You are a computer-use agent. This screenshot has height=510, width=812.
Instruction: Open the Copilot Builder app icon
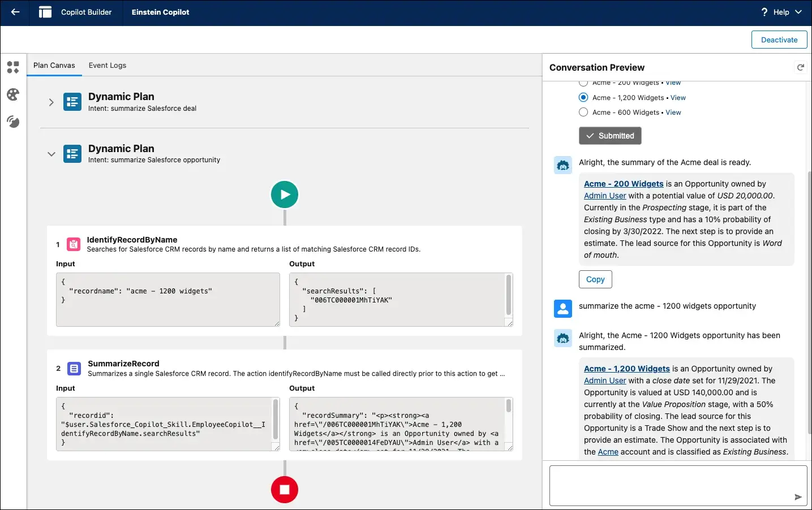(45, 12)
